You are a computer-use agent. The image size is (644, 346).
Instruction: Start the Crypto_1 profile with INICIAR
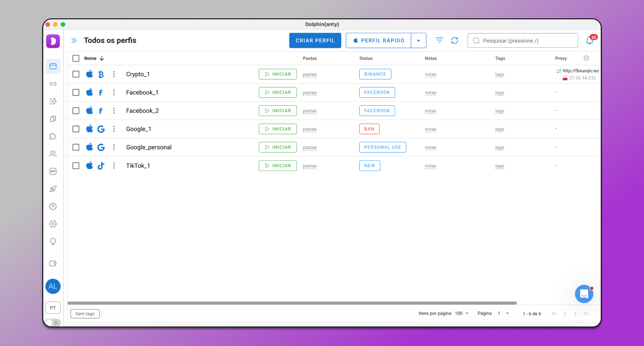(278, 74)
